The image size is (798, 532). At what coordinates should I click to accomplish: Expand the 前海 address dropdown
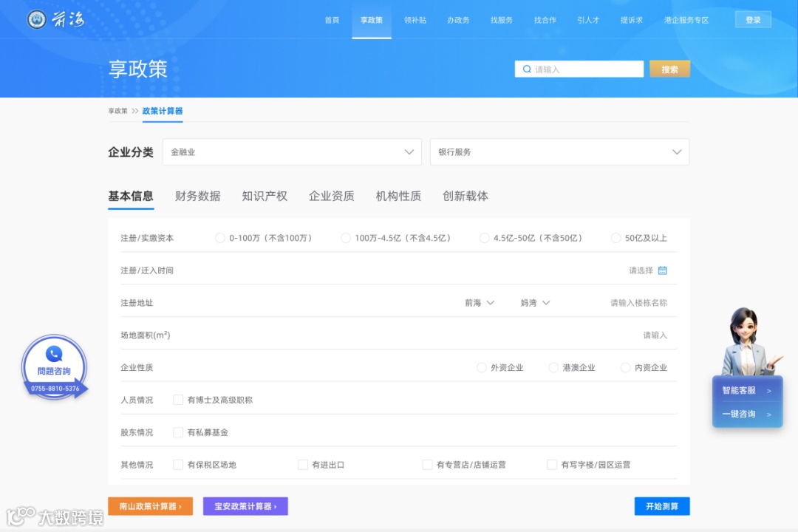tap(480, 302)
